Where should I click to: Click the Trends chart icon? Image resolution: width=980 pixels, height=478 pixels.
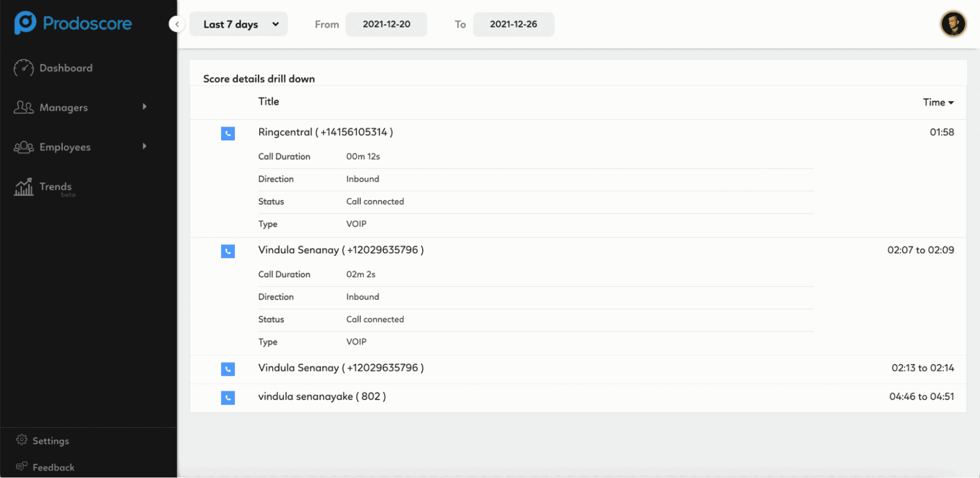click(23, 187)
